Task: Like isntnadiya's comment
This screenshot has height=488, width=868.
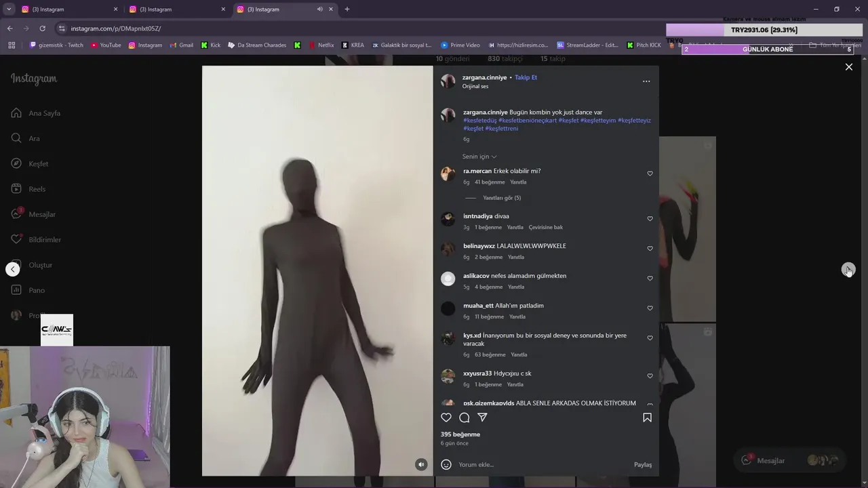Action: tap(650, 218)
